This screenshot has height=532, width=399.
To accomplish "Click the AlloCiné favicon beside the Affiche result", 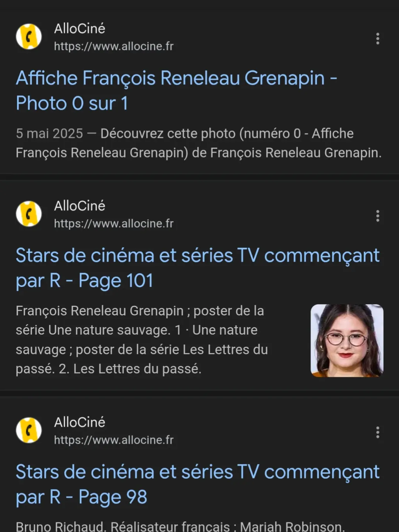I will (29, 37).
